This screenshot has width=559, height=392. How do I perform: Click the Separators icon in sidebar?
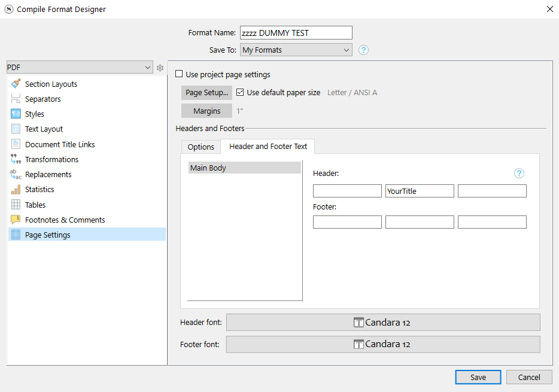coord(16,99)
